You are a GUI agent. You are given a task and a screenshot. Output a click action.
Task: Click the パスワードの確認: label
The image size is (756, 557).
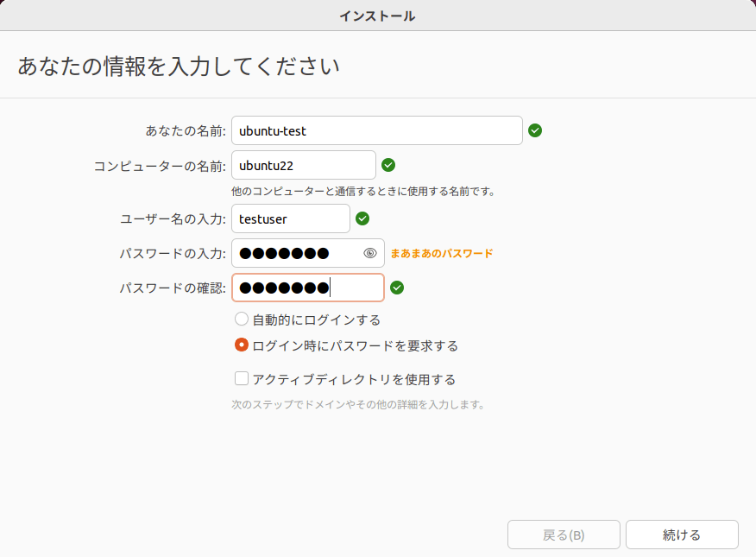pyautogui.click(x=173, y=288)
